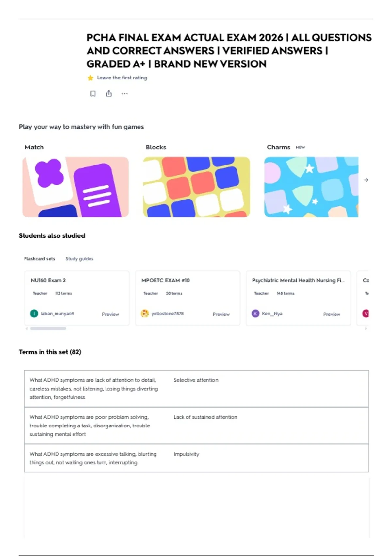The width and height of the screenshot is (392, 556).
Task: Open the Charms game thumbnail
Action: pos(311,187)
